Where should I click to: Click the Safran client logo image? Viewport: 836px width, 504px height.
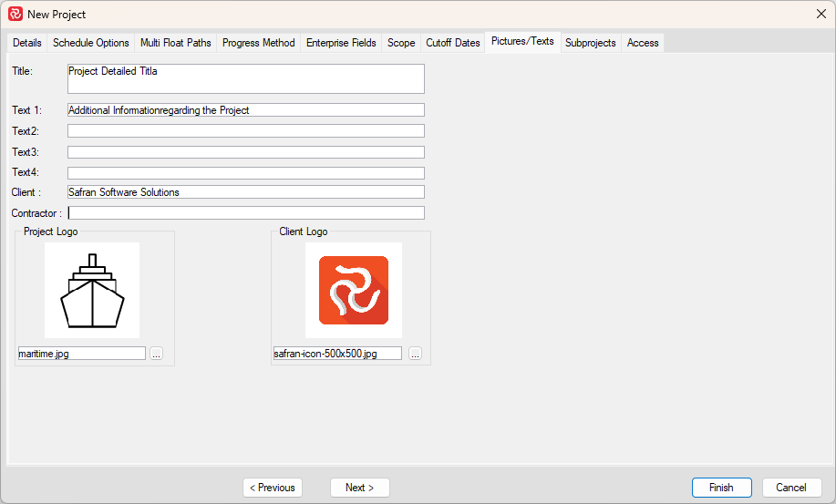pyautogui.click(x=354, y=291)
